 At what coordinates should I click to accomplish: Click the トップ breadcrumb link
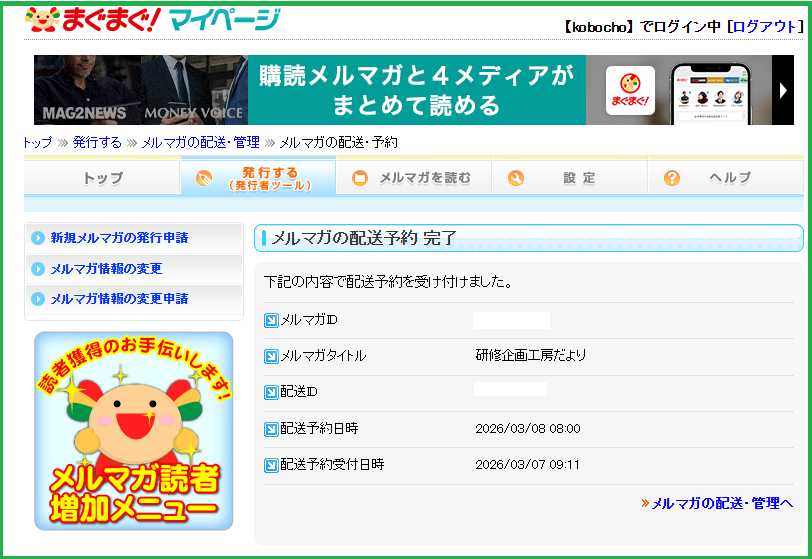click(x=38, y=143)
